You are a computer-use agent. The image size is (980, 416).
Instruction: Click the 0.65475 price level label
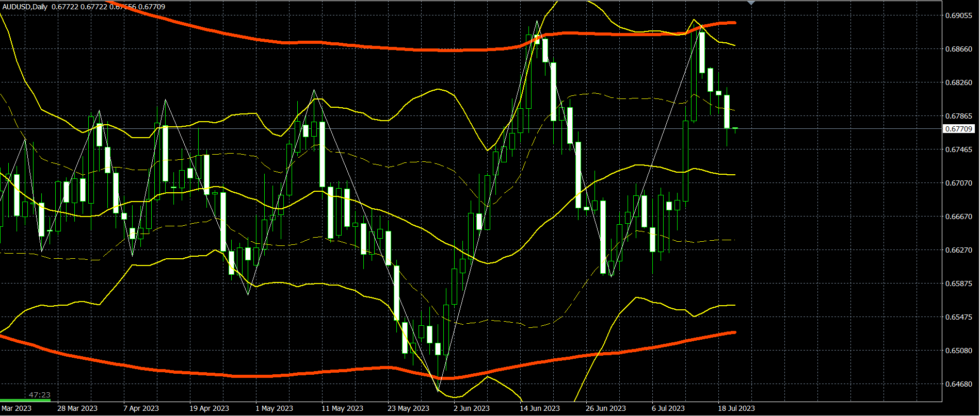[x=959, y=317]
